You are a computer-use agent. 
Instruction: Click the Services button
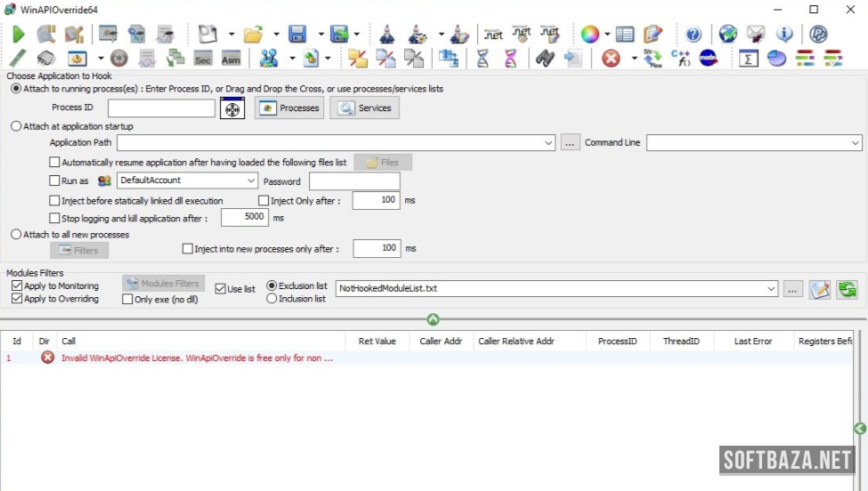click(x=365, y=109)
